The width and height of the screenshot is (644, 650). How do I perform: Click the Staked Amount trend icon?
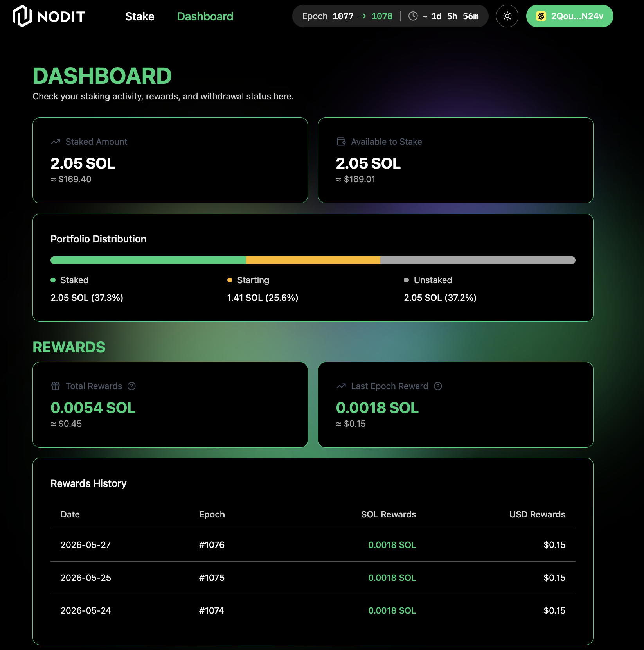click(56, 142)
